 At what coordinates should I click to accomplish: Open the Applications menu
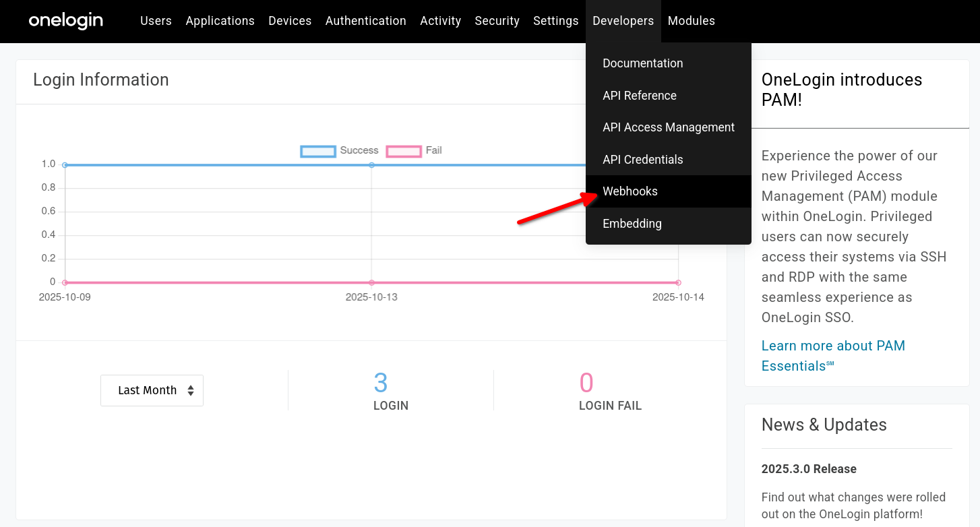[220, 21]
